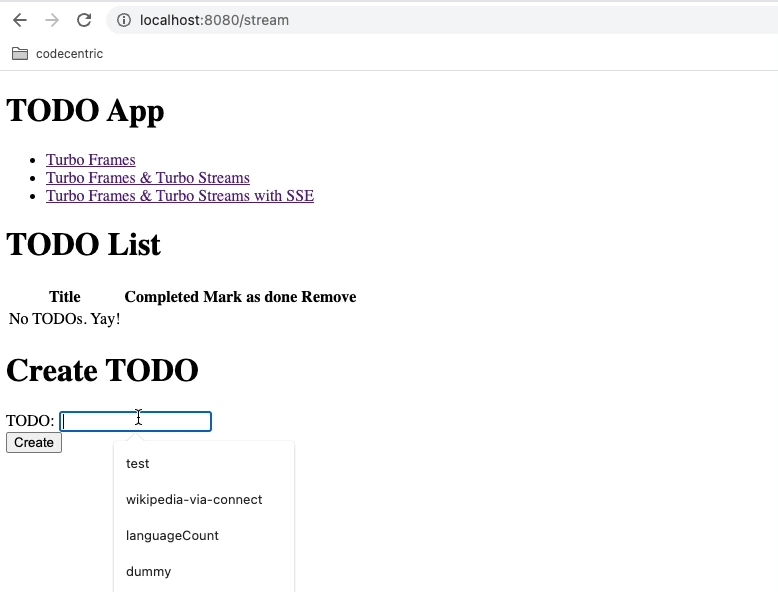This screenshot has width=778, height=592.
Task: Choose wikipedia-via-connect from the suggestions
Action: (x=194, y=500)
